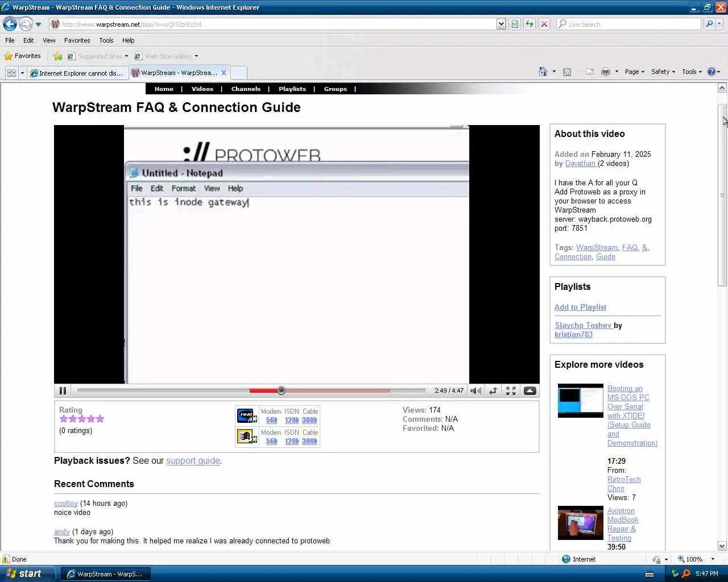Click the Windows Start button
Image resolution: width=728 pixels, height=582 pixels.
coord(27,574)
